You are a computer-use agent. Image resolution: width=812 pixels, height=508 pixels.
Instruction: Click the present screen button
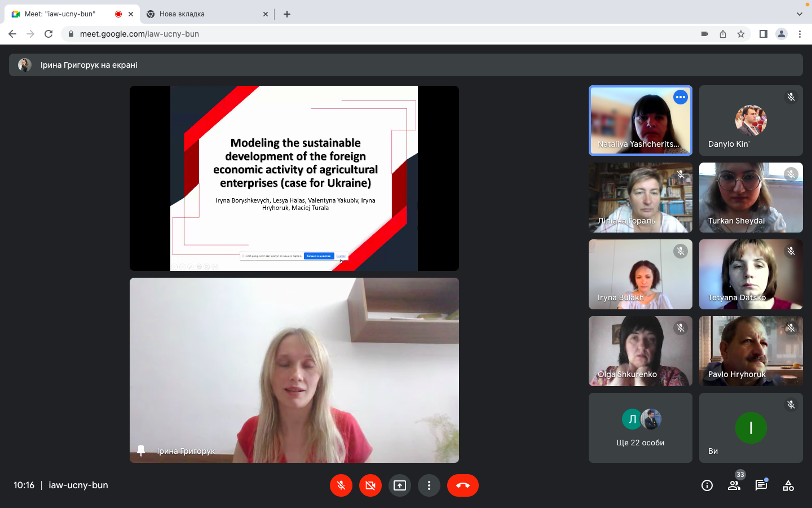click(x=399, y=485)
